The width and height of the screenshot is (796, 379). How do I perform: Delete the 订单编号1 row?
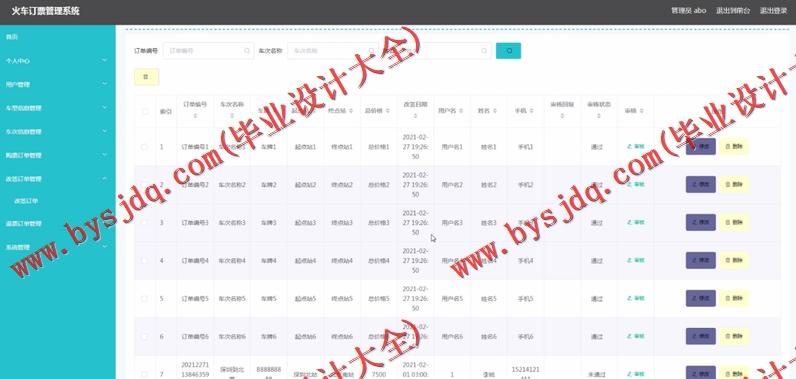734,147
